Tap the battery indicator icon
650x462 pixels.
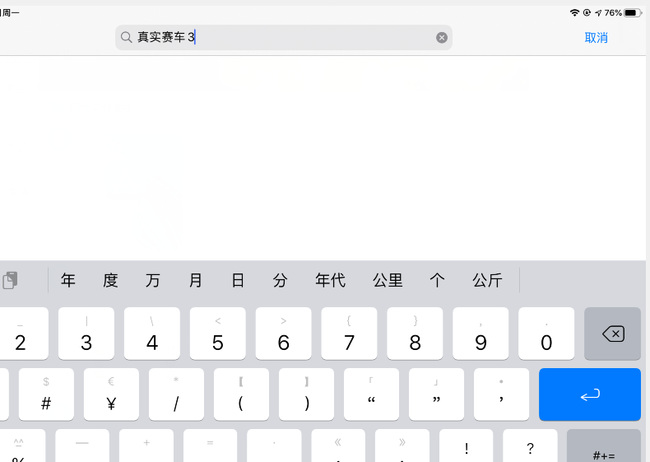click(x=632, y=13)
